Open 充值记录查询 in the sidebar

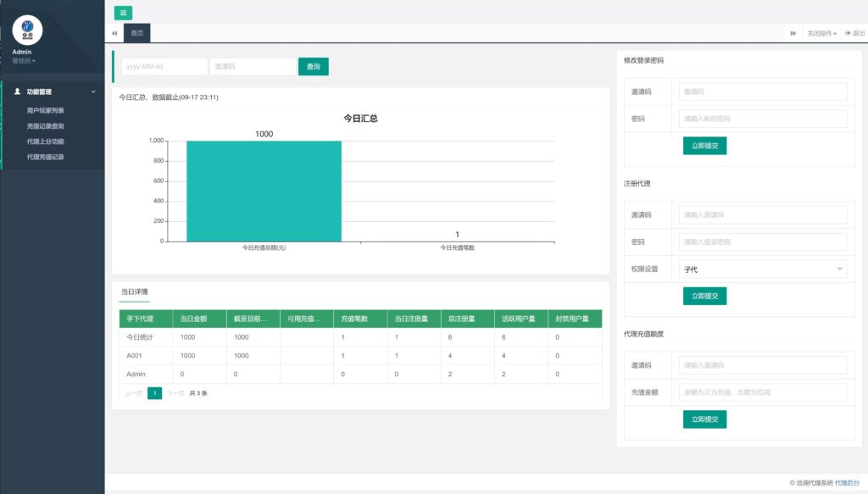click(x=46, y=126)
